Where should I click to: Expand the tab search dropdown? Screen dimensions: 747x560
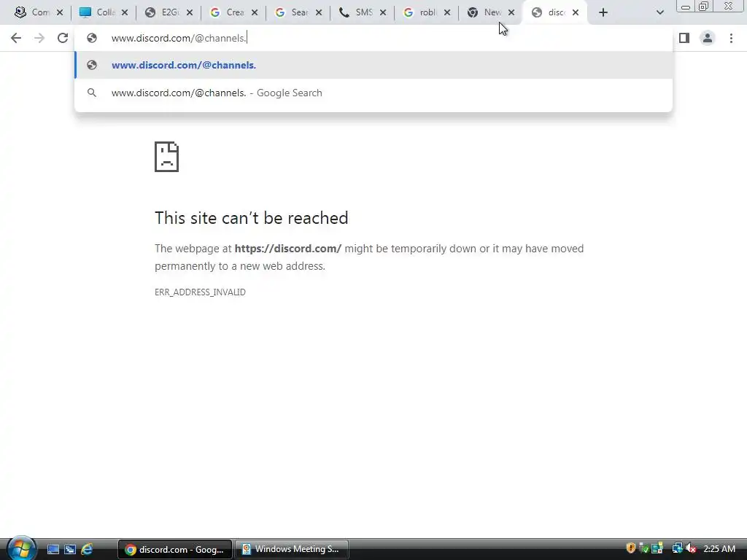click(x=659, y=13)
